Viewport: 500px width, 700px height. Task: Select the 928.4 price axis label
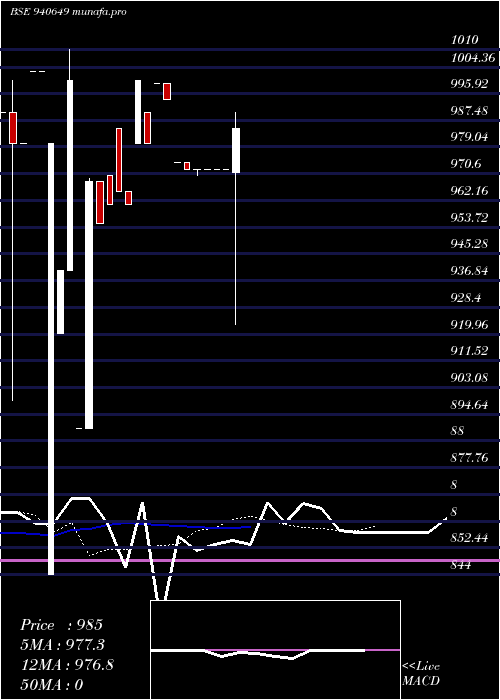466,297
